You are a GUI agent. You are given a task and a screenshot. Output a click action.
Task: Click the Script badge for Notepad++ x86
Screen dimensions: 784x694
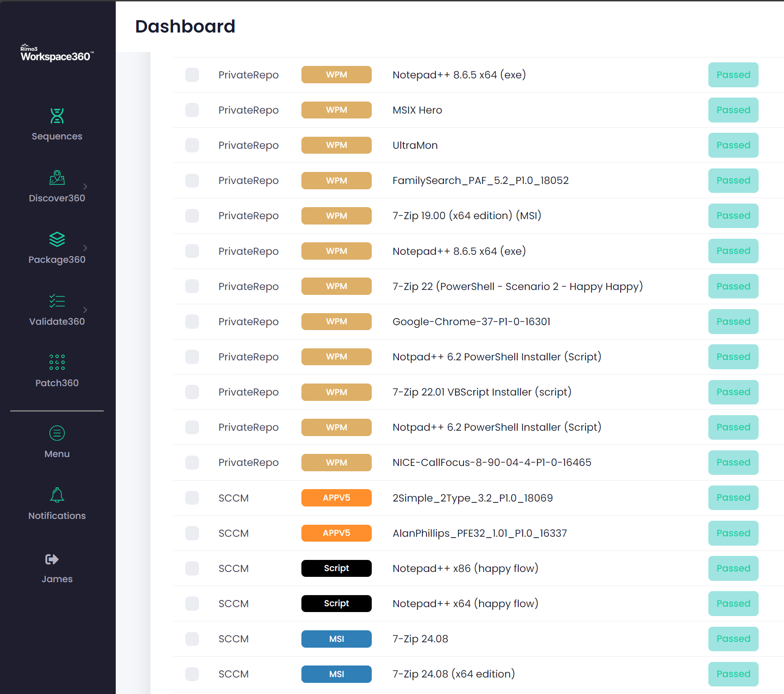point(337,568)
